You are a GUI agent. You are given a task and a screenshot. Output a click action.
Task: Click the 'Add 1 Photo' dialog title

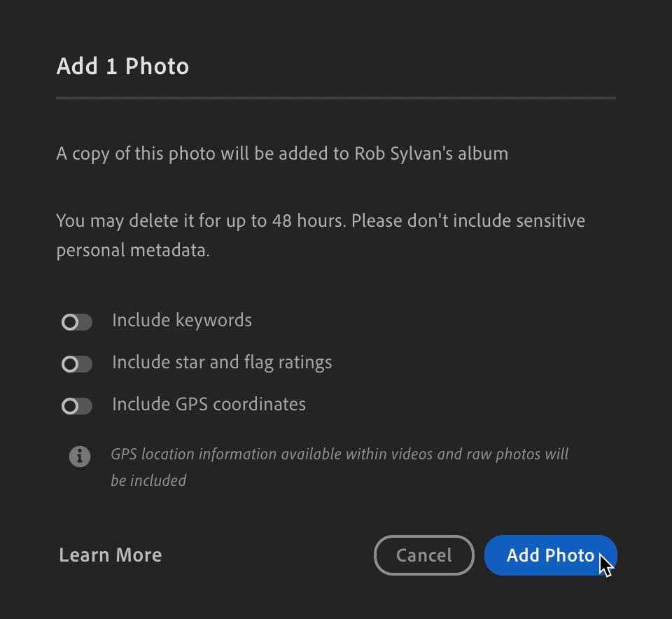point(122,67)
